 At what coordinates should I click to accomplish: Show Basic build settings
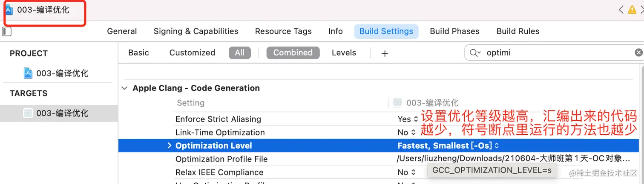[138, 53]
